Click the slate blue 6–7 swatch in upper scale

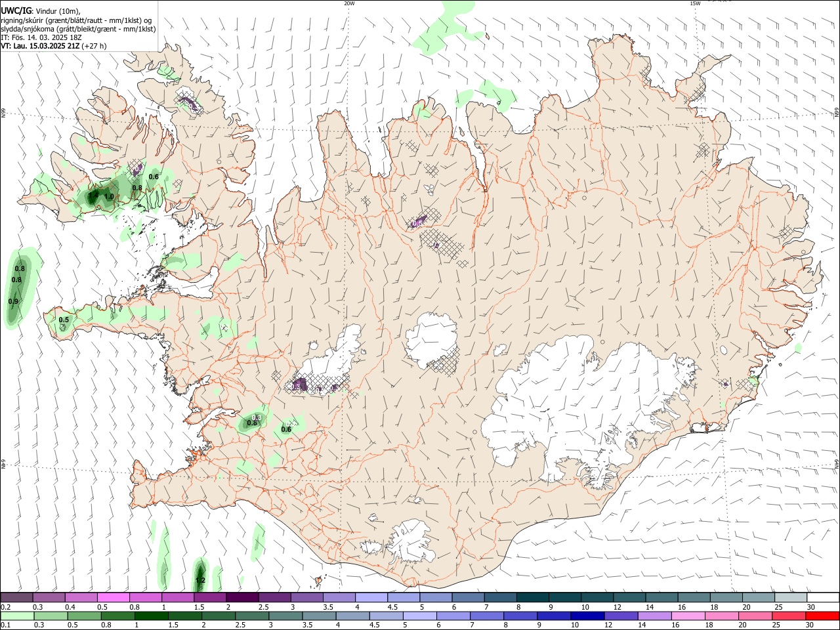coord(468,598)
